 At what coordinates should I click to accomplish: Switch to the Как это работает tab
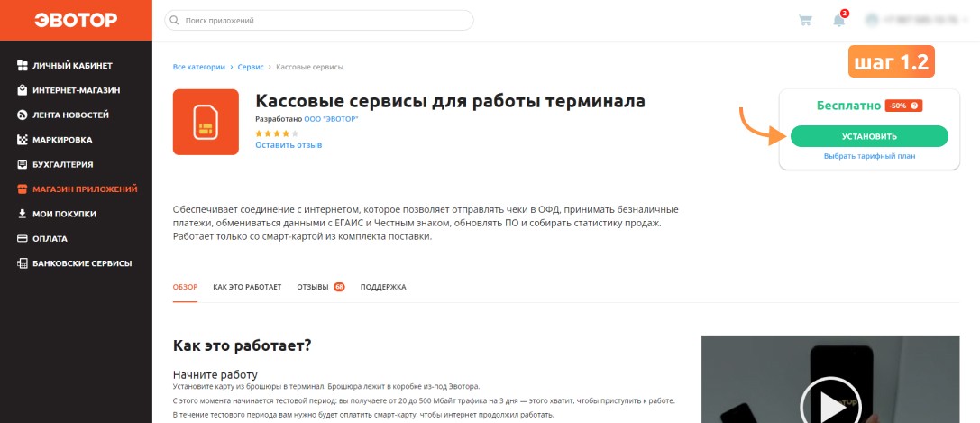click(247, 287)
